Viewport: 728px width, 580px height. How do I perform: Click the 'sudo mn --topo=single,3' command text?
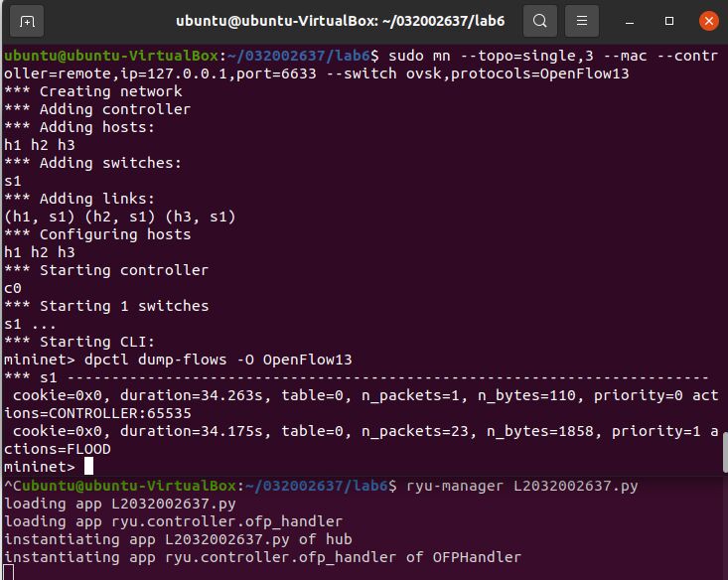click(x=491, y=56)
